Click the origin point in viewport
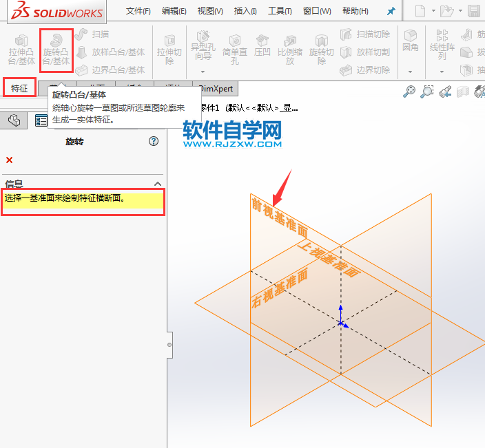The image size is (485, 448). pos(340,323)
